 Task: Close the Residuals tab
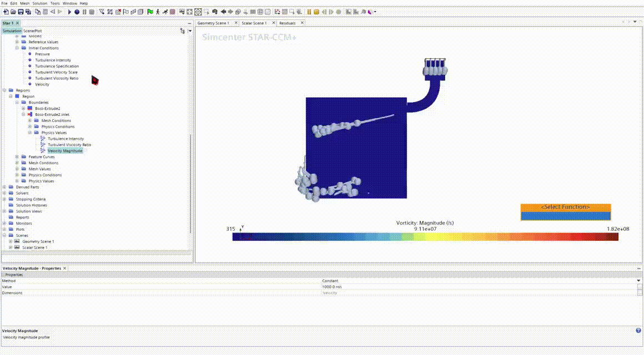(302, 23)
